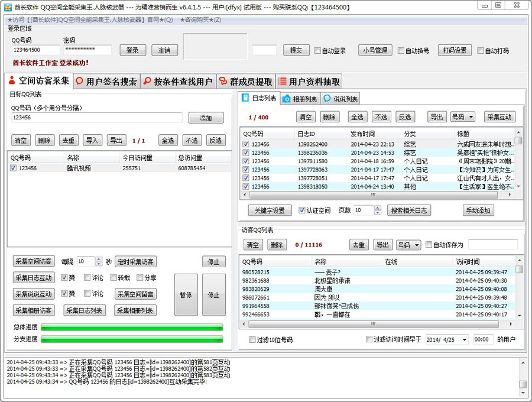Click the 分支进度 progress bar
Image resolution: width=532 pixels, height=402 pixels.
(x=132, y=339)
